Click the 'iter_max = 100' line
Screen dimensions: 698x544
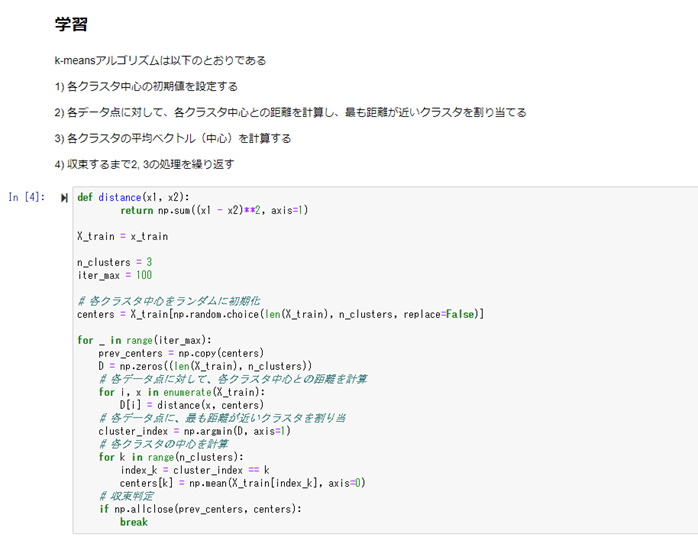(114, 275)
